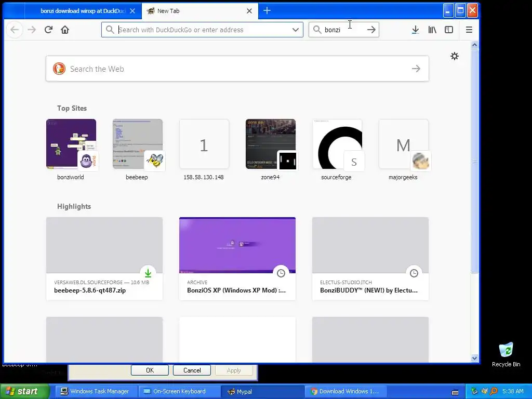Viewport: 532px width, 399px height.
Task: Click Cancel in the background dialog
Action: [x=192, y=370]
